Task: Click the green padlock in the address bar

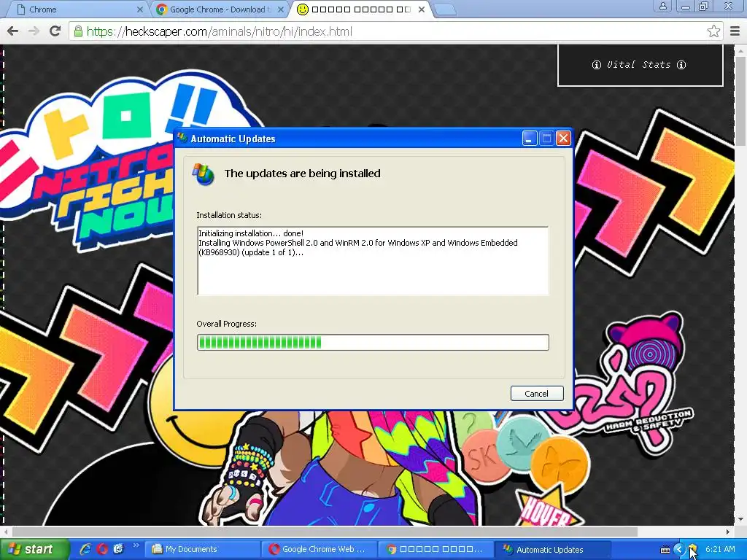Action: coord(77,31)
